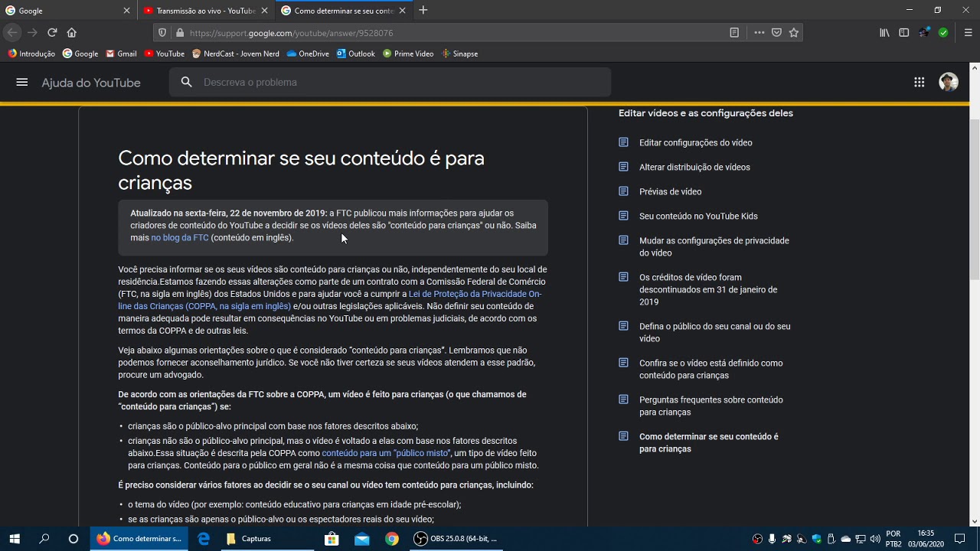Open the Google account avatar menu

(949, 82)
